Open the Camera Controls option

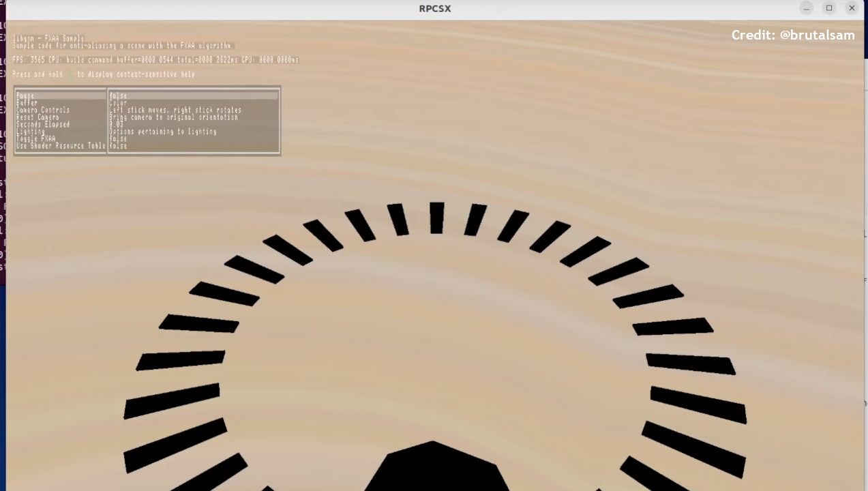[42, 110]
